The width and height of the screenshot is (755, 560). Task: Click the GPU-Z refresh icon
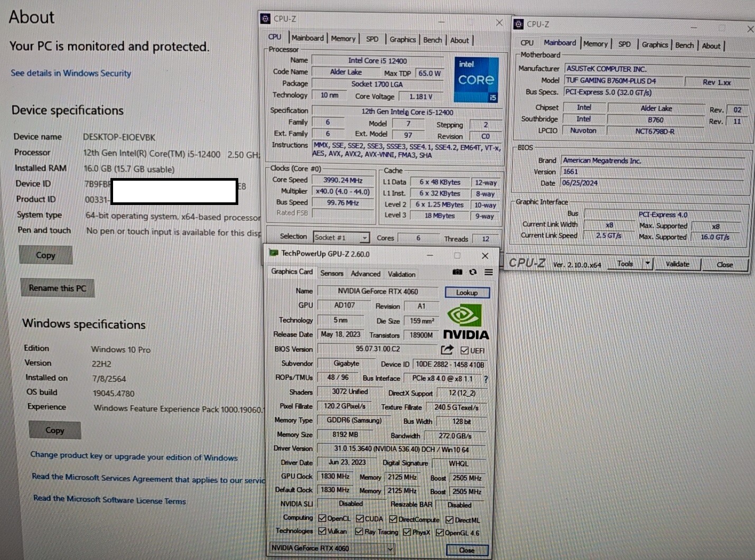[x=473, y=272]
